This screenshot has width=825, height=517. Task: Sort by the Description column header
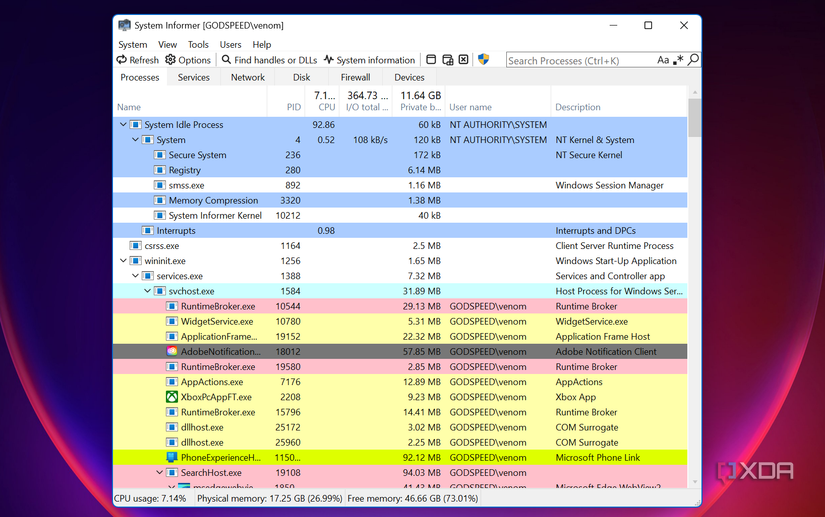pos(619,101)
